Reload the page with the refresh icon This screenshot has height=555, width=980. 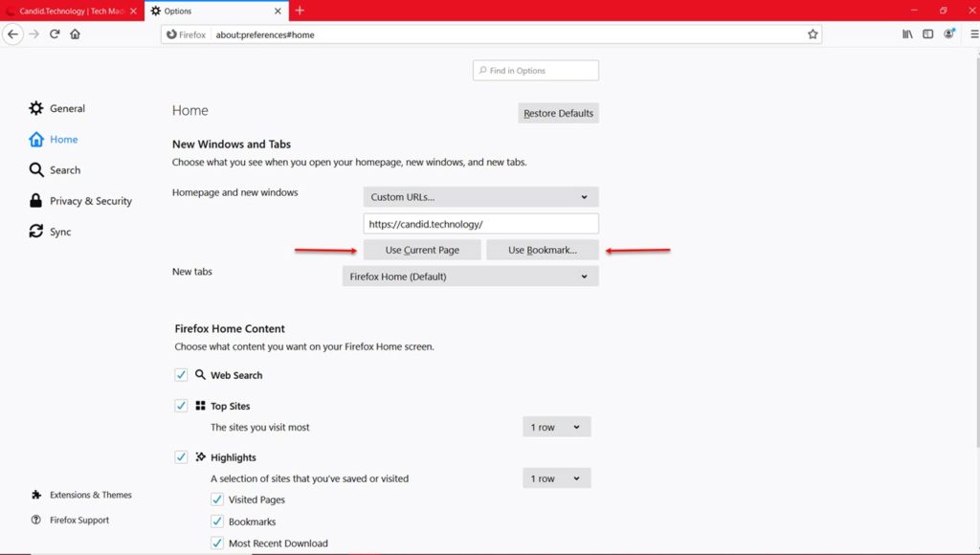tap(55, 34)
